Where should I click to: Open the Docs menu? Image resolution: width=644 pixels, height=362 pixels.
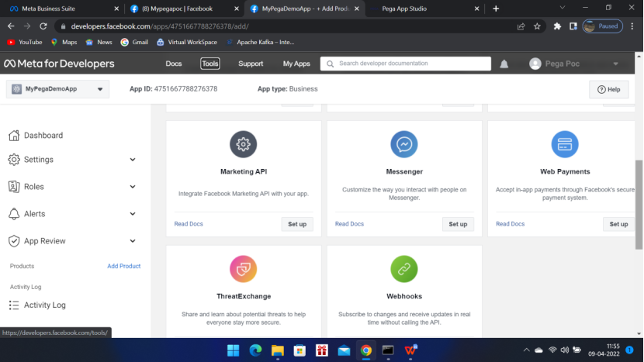tap(174, 64)
